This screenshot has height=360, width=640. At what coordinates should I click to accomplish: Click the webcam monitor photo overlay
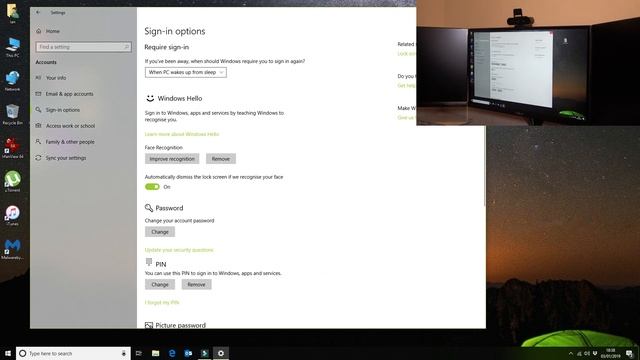click(528, 62)
